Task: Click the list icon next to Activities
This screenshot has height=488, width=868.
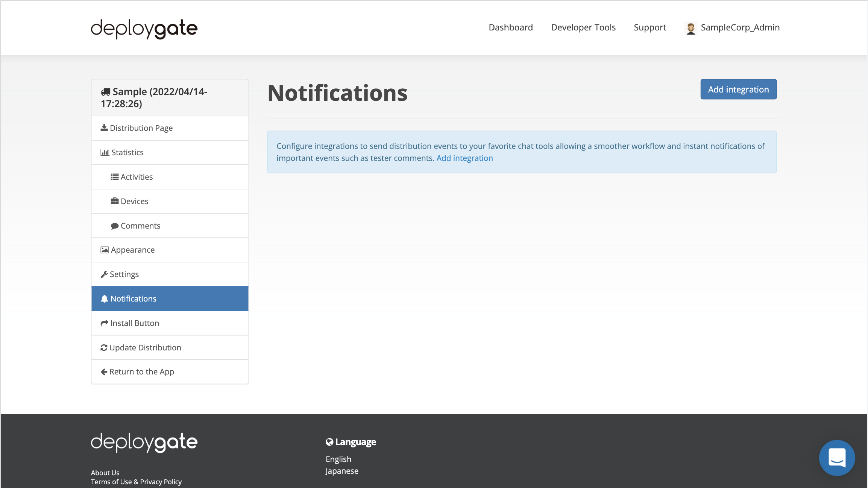Action: coord(115,177)
